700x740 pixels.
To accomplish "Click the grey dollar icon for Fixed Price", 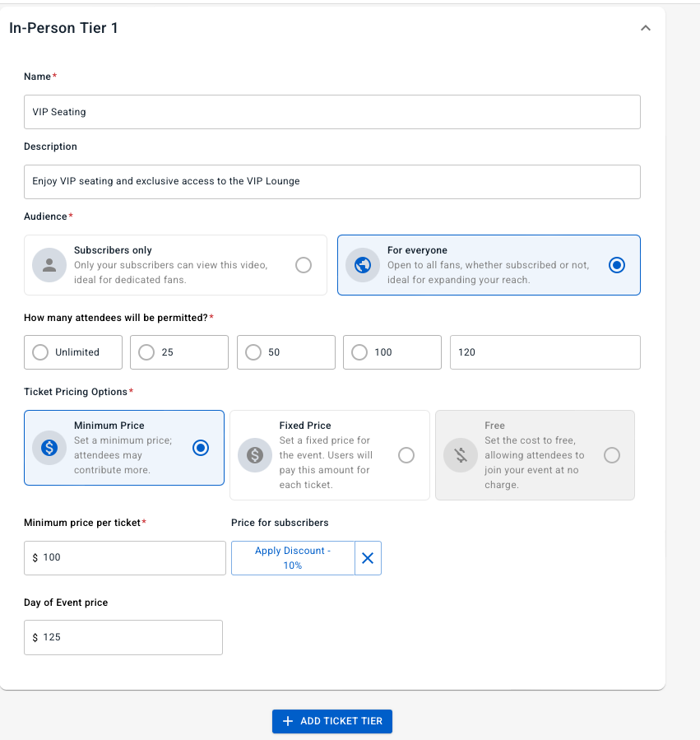I will pos(255,455).
